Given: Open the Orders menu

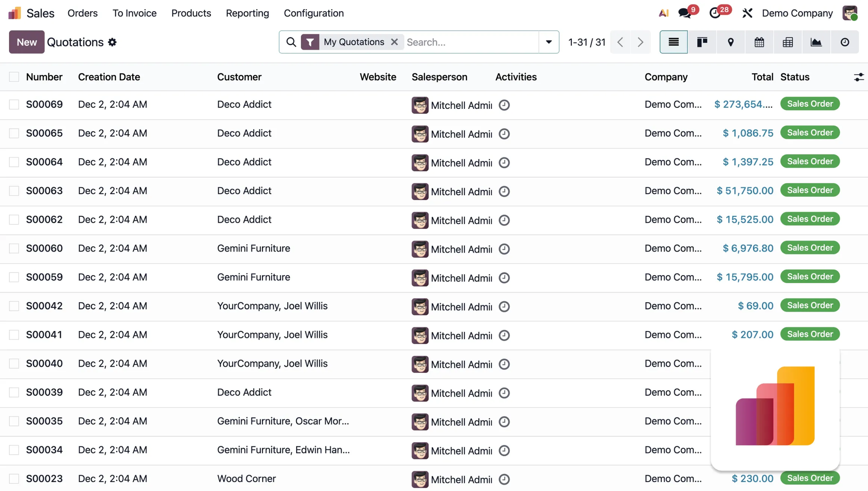Looking at the screenshot, I should (x=82, y=13).
